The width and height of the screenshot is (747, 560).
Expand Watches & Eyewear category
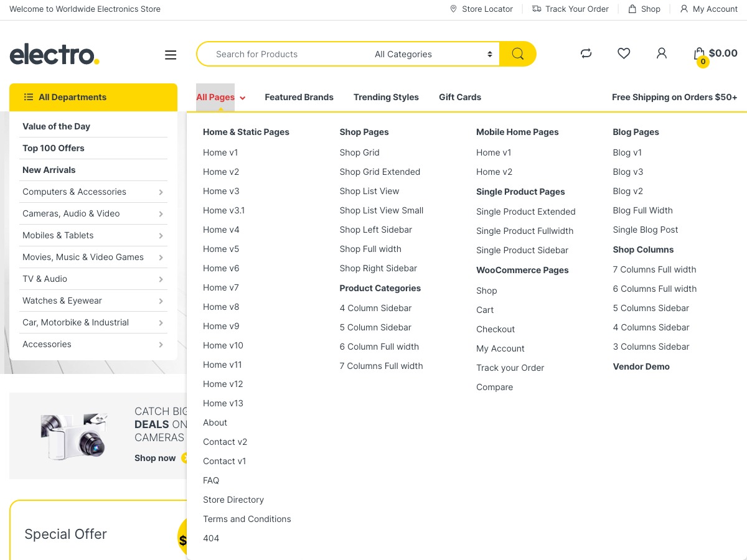coord(93,301)
